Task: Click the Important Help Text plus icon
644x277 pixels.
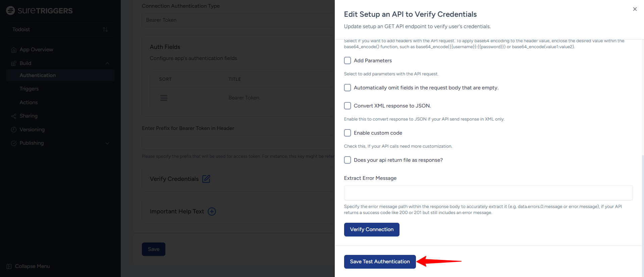Action: [x=212, y=211]
